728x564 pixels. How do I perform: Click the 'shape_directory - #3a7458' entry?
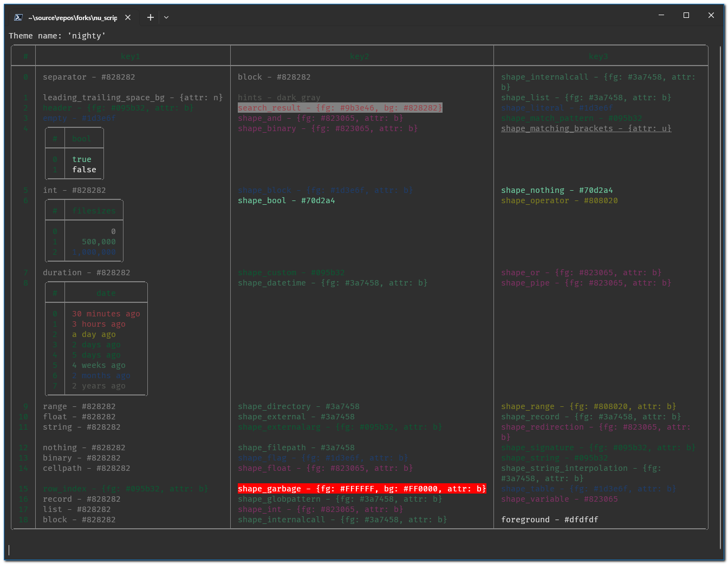298,406
